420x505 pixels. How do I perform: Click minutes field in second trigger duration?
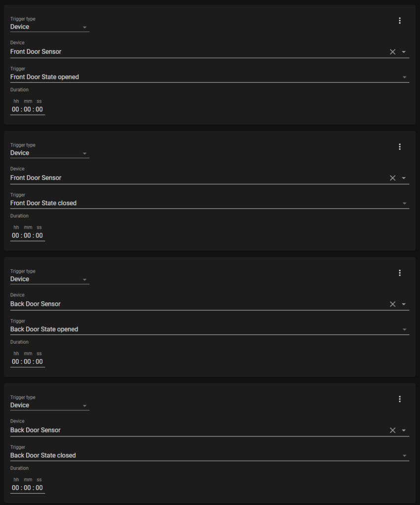pyautogui.click(x=28, y=236)
